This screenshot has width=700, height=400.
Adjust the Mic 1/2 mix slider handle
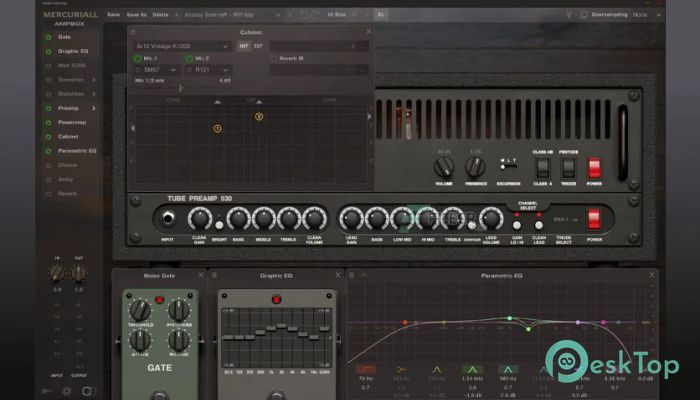(x=180, y=88)
